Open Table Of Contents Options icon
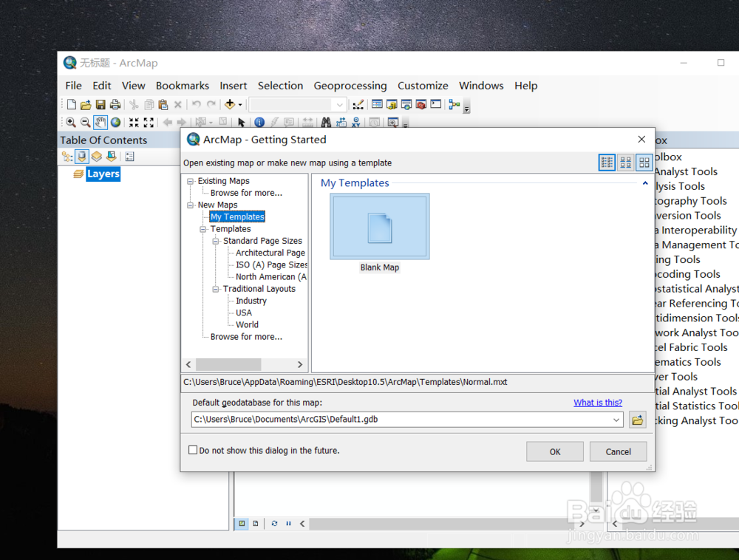Screen dimensions: 739x560 pyautogui.click(x=129, y=157)
